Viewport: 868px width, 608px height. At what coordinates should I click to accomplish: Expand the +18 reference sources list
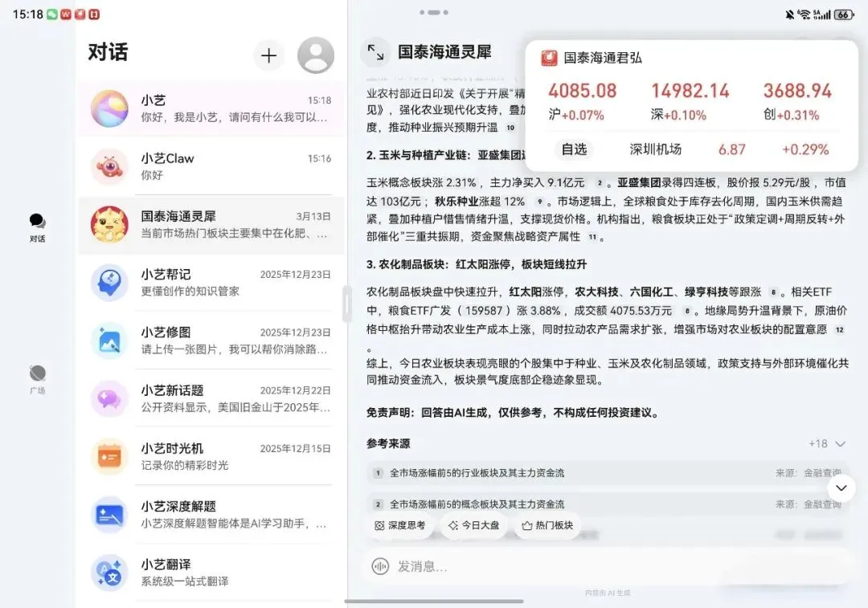[827, 443]
